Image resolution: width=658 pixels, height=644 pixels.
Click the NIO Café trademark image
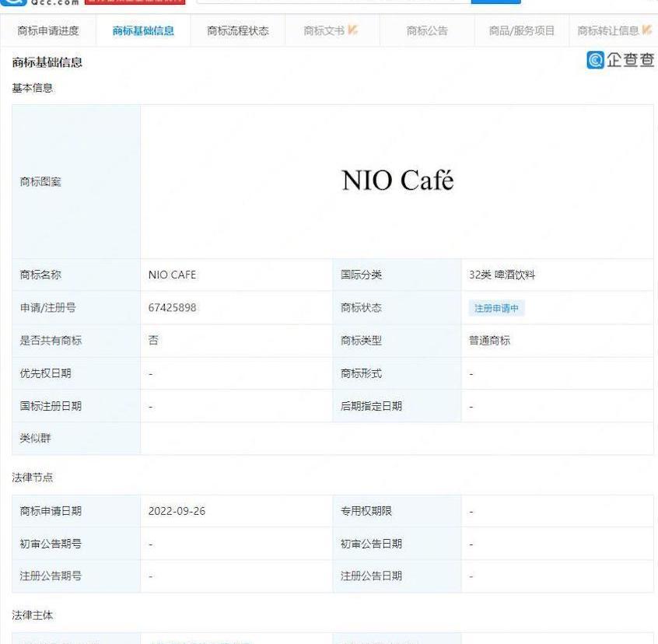pyautogui.click(x=397, y=180)
